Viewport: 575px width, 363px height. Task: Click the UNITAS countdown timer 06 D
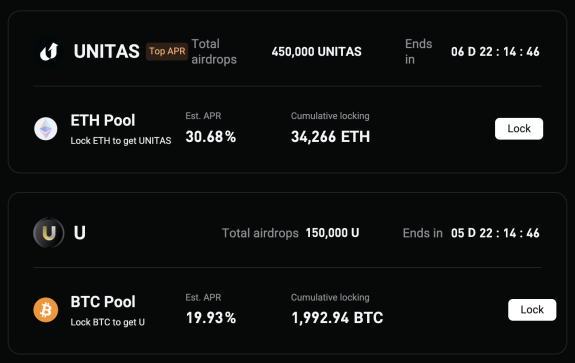pyautogui.click(x=495, y=52)
